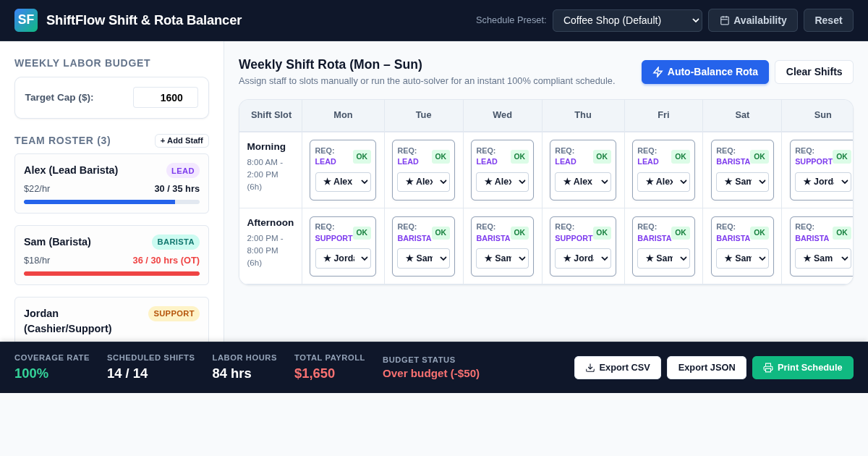Click Clear Shifts button

pyautogui.click(x=814, y=72)
